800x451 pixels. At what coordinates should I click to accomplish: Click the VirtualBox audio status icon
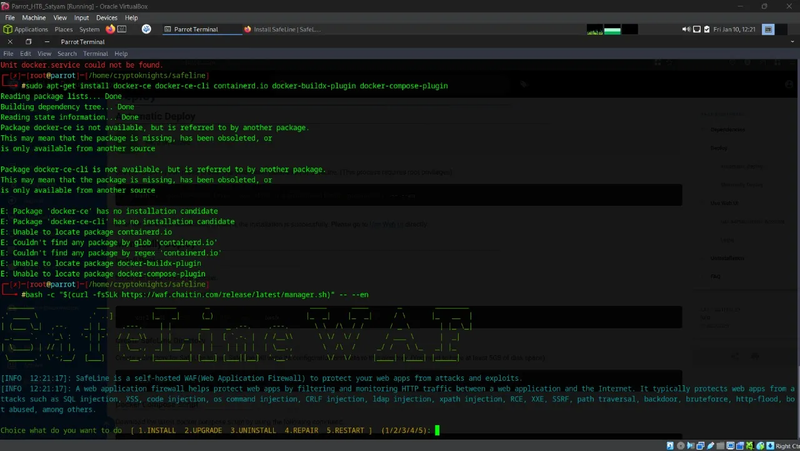[x=690, y=446]
